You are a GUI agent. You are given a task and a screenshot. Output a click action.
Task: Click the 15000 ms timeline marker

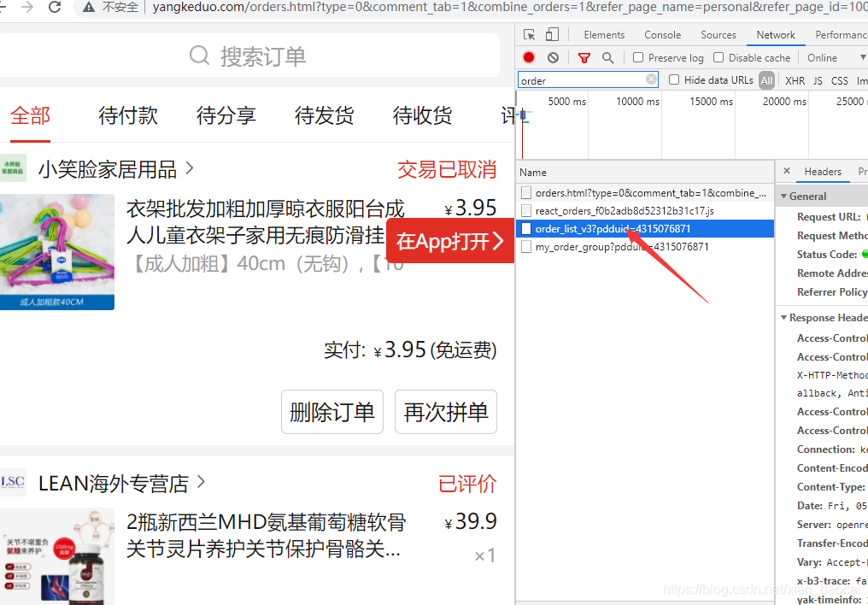point(711,102)
